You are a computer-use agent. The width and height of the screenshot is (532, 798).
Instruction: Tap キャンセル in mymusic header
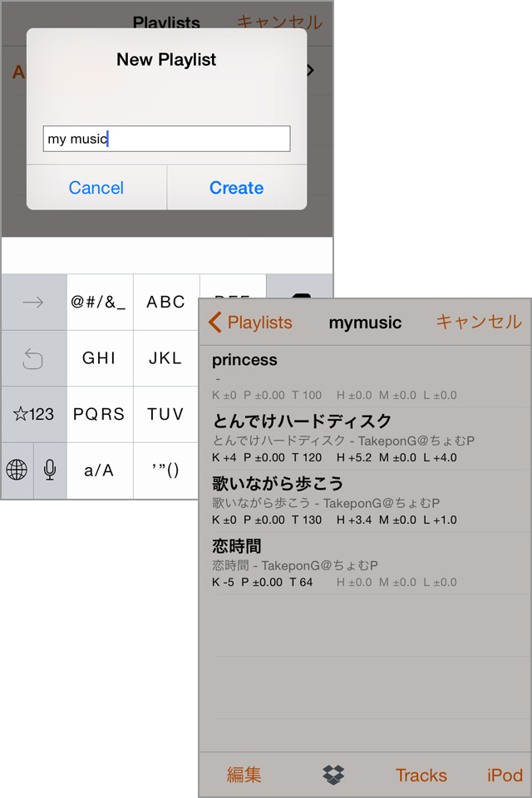(479, 323)
